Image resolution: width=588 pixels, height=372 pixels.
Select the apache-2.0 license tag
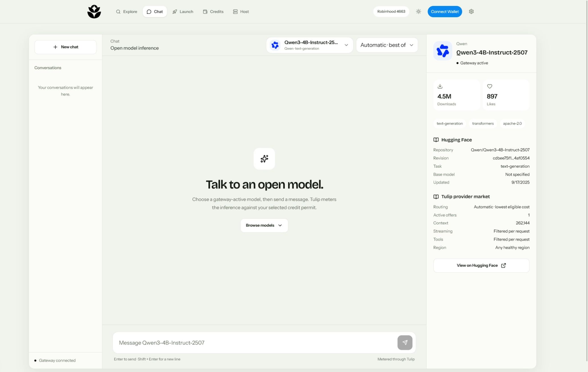pos(512,124)
